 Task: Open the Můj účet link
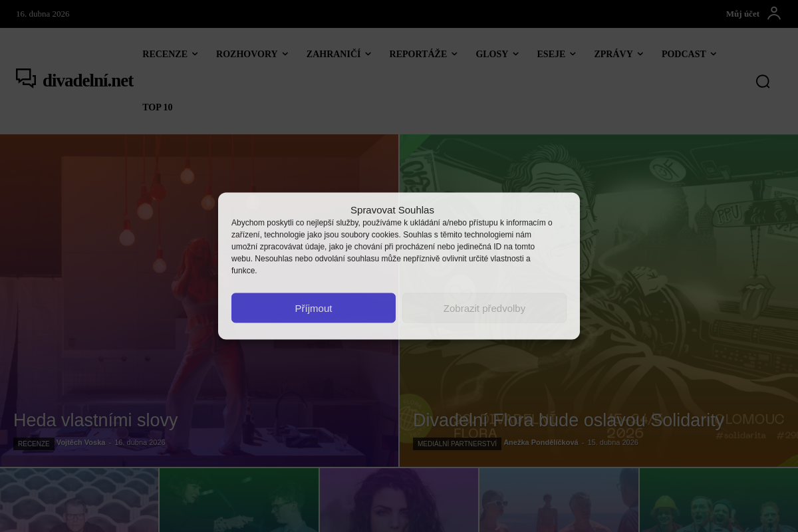(x=742, y=13)
